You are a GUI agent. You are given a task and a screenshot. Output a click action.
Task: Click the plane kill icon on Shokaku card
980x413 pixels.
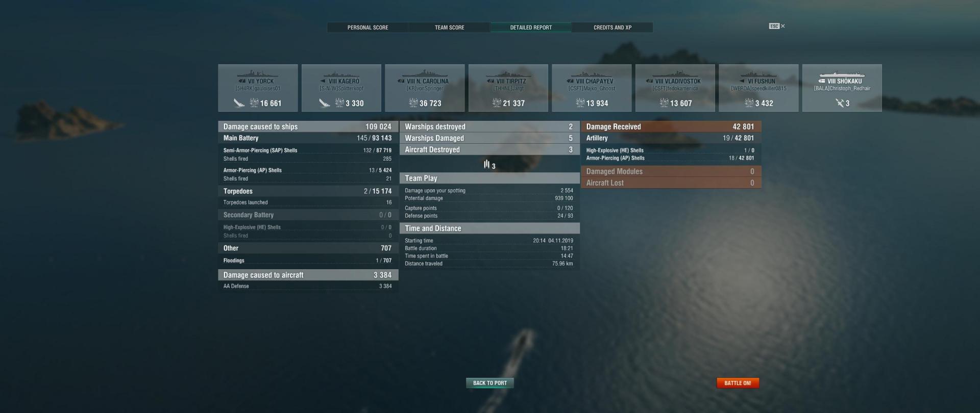(x=840, y=103)
